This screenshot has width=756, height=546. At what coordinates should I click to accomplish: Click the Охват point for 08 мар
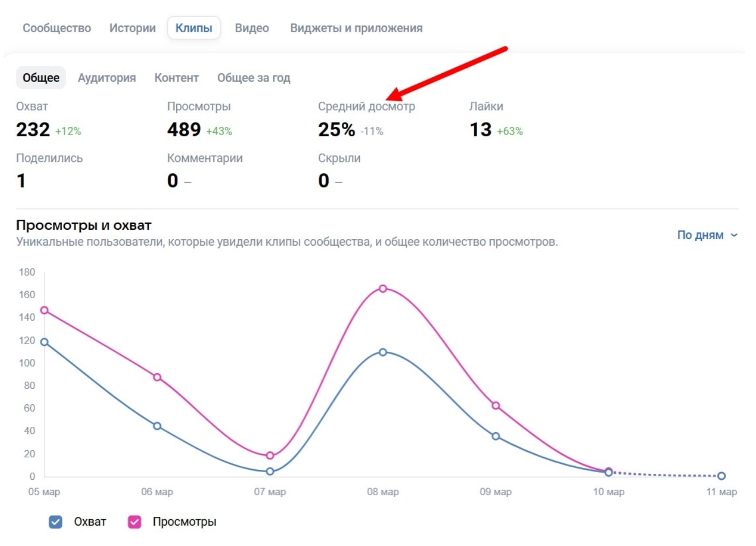[383, 352]
